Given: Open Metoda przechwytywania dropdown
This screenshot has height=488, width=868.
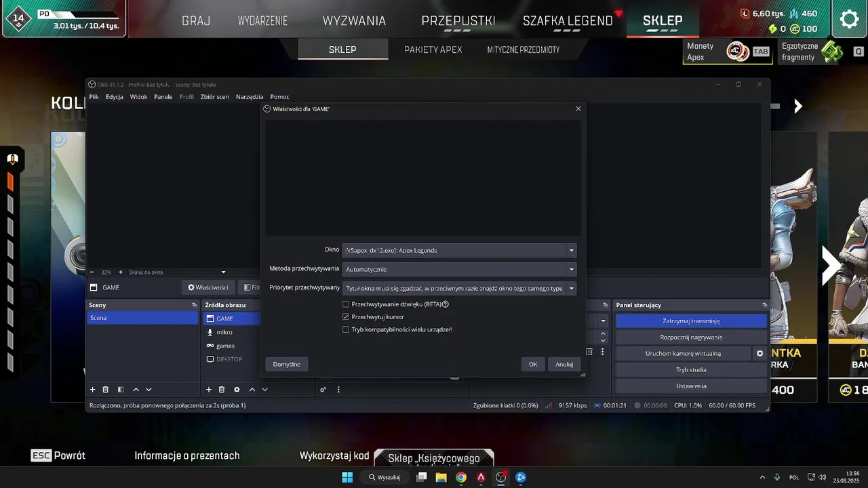Looking at the screenshot, I should point(459,269).
